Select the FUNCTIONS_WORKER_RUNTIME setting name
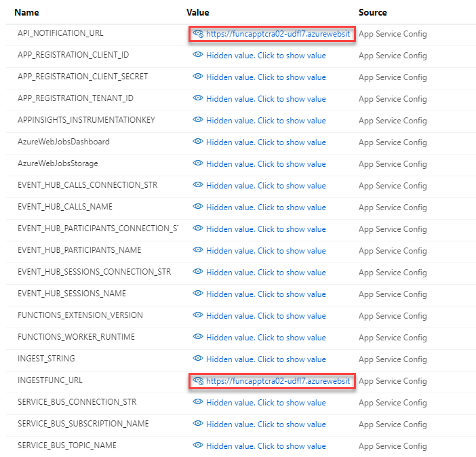The width and height of the screenshot is (476, 457). (76, 337)
